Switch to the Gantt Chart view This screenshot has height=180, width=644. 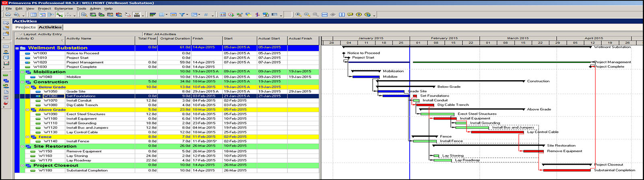click(x=42, y=14)
